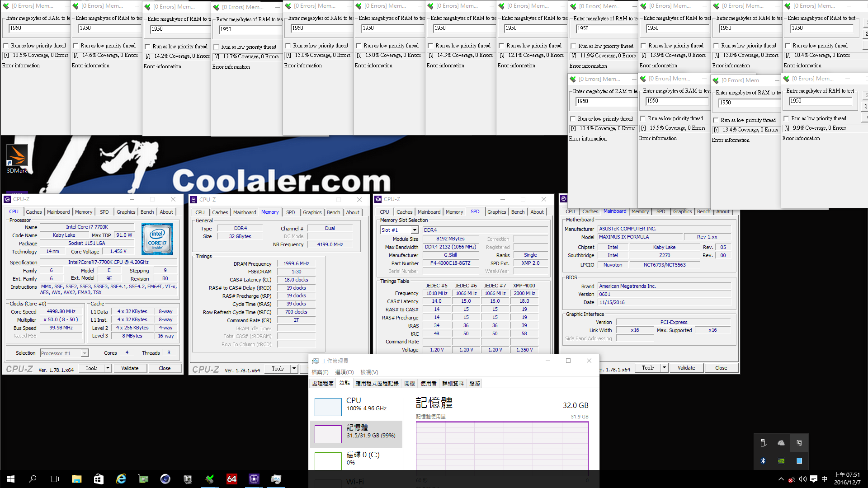This screenshot has width=868, height=488.
Task: Toggle low priority in 9.9% Coverage MemTest
Action: coord(786,118)
